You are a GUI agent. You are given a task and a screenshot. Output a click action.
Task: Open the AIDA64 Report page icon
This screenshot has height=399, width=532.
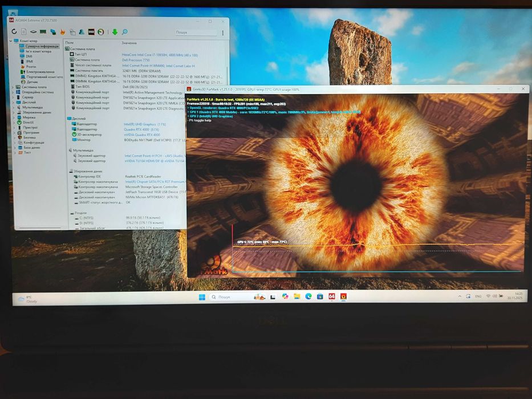click(x=24, y=31)
